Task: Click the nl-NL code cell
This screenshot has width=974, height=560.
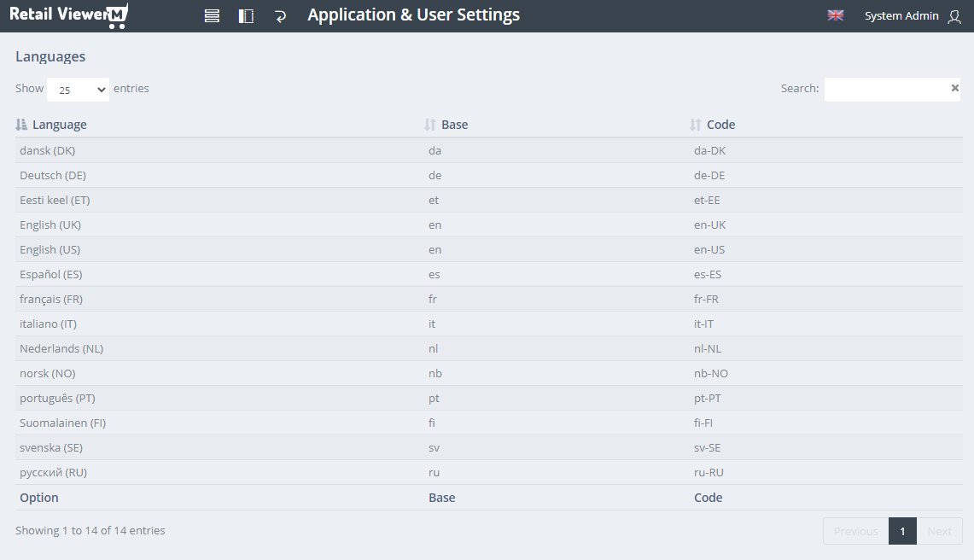Action: click(708, 348)
